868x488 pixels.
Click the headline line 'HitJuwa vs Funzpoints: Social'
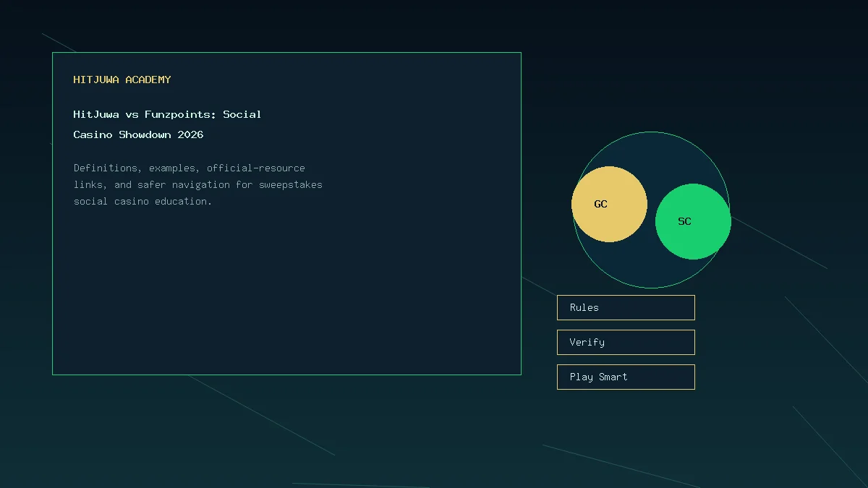pos(167,114)
